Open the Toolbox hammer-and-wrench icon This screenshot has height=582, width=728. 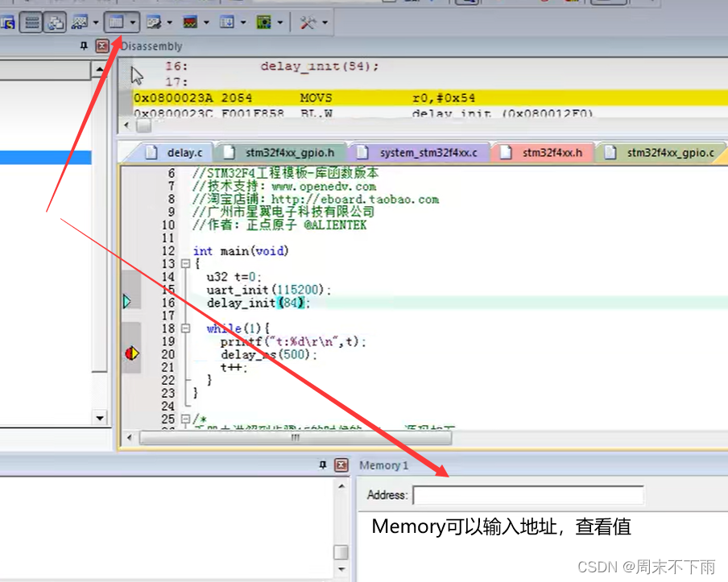[308, 23]
